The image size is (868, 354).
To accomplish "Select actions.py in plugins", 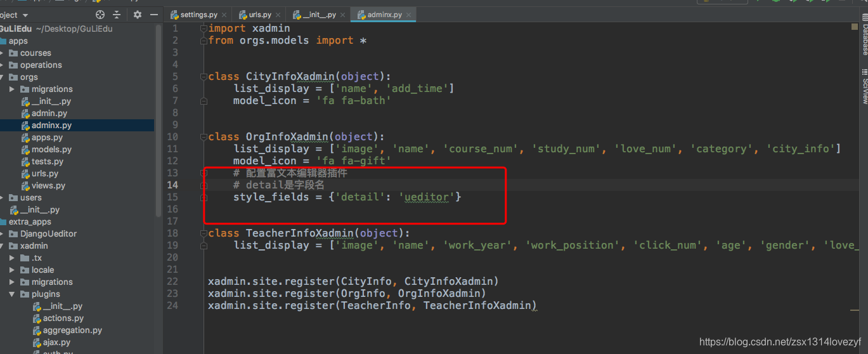I will (63, 318).
